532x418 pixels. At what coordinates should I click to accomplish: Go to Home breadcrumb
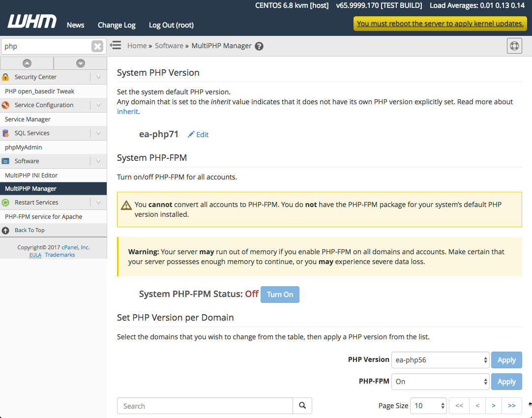(137, 46)
